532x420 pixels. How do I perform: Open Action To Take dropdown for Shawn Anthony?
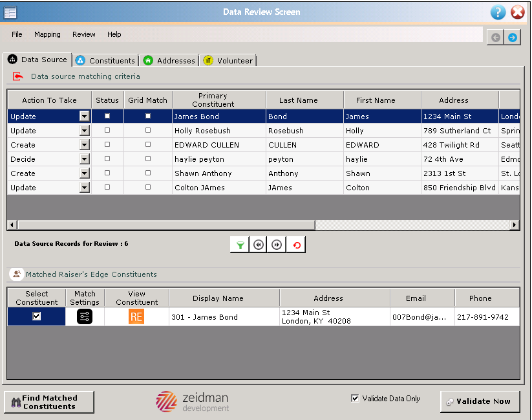(85, 173)
